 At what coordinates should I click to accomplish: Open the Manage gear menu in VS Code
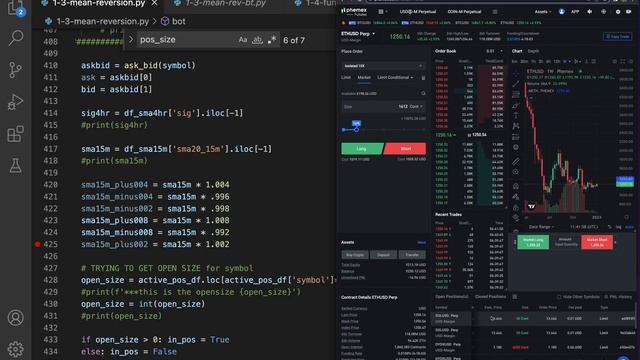(x=16, y=349)
